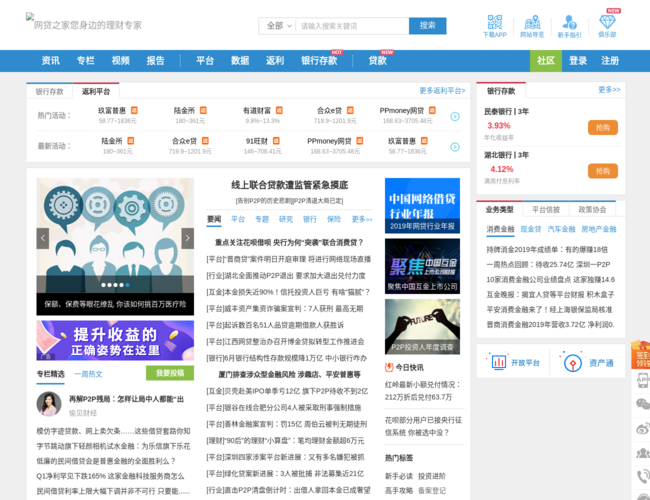Click 抢购 for 民泰银行 3年
Image resolution: width=650 pixels, height=500 pixels.
pos(603,127)
